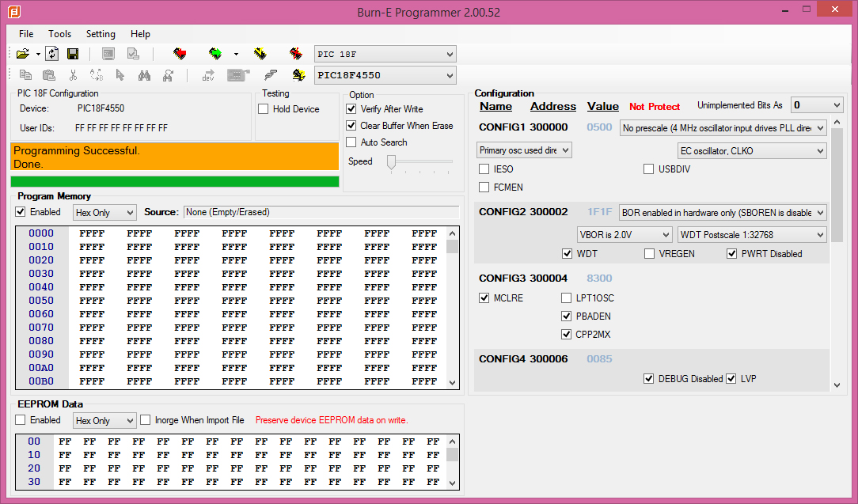Viewport: 858px width, 504px height.
Task: Uncheck the CPP2MX checkbox
Action: tap(567, 334)
